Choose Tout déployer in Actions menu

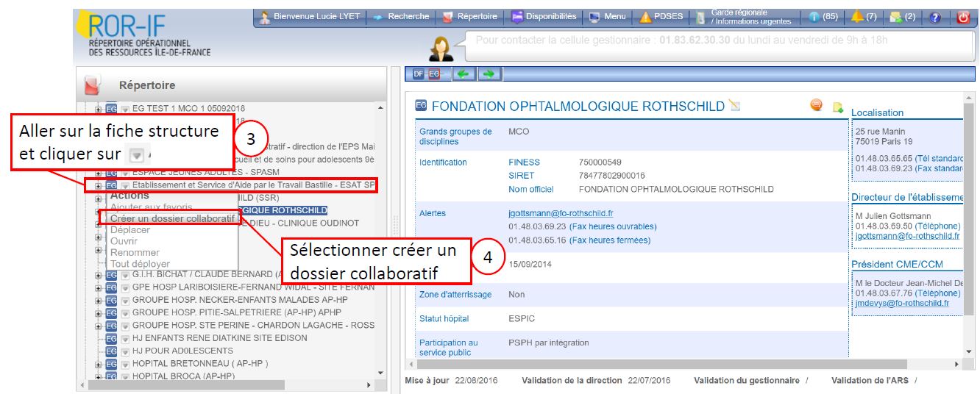140,263
